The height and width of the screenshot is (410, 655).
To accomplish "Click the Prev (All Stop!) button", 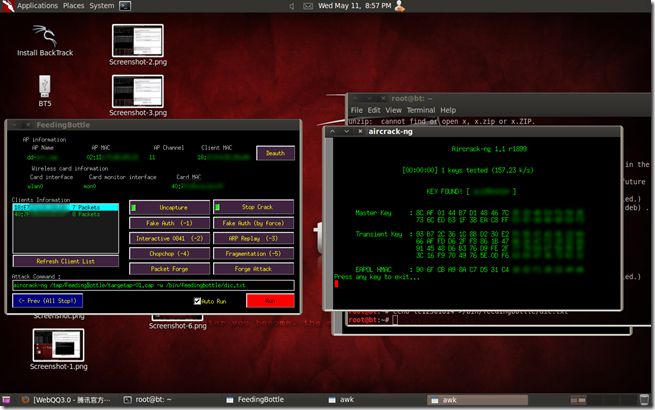I will 48,300.
